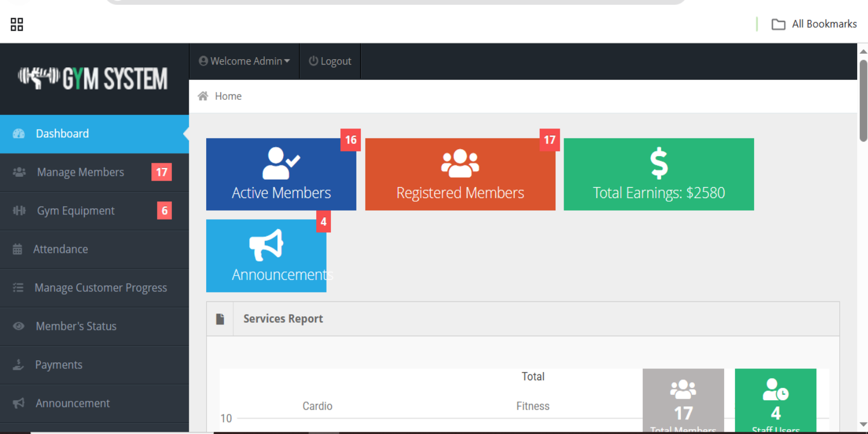The width and height of the screenshot is (868, 434).
Task: Click the Fitness chart label
Action: (x=533, y=406)
